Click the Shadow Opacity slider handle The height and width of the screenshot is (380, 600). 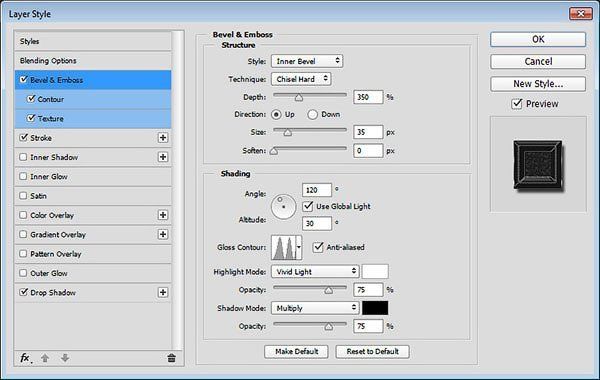[x=328, y=326]
